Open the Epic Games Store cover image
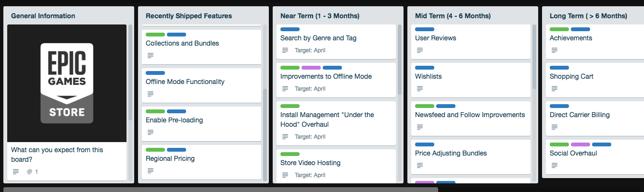Screen dimensions: 644x192 (x=67, y=83)
